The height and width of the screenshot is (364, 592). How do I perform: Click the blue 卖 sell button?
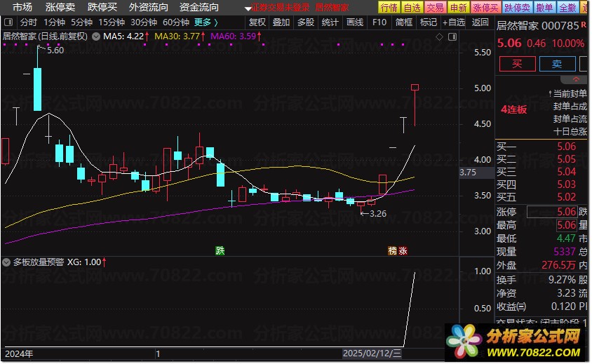click(x=557, y=64)
